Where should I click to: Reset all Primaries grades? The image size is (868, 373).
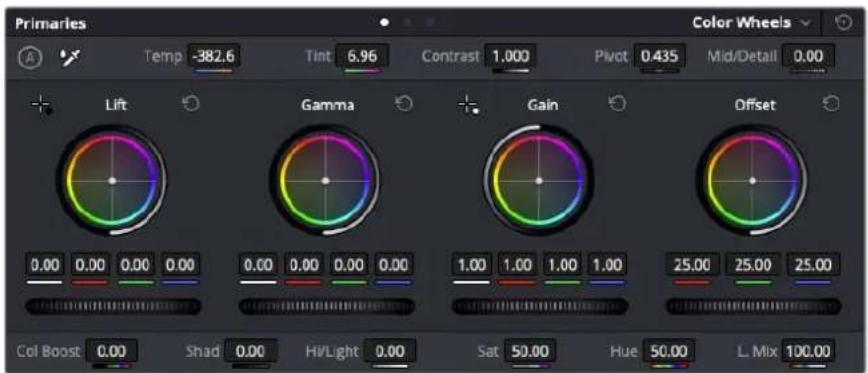point(843,23)
